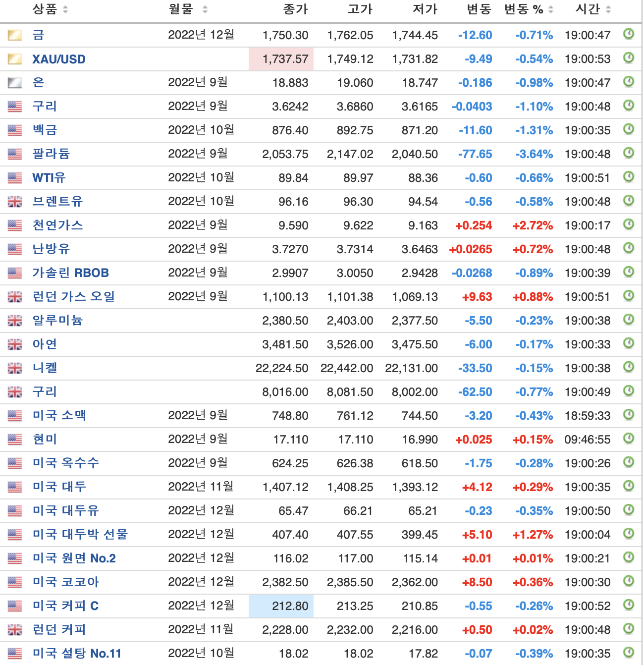Click the clock icon in the 런던 가스 오일 row
This screenshot has height=665, width=644.
click(x=629, y=296)
